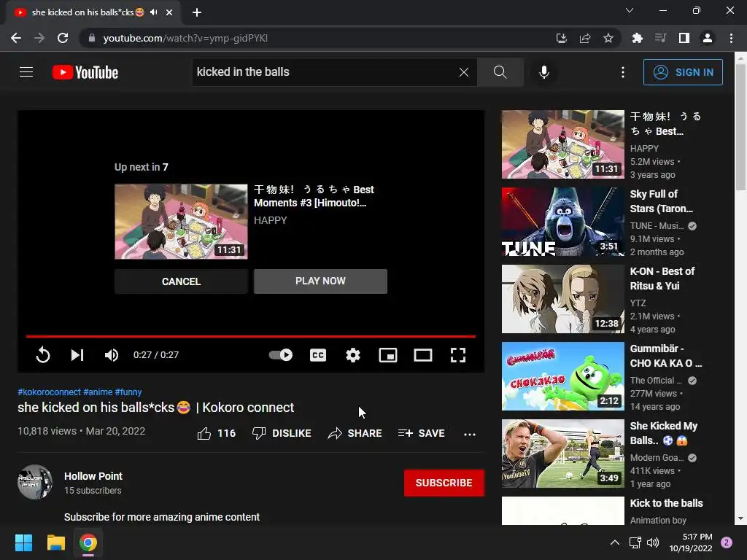The height and width of the screenshot is (560, 747).
Task: Open the Chrome profile icon
Action: tap(708, 38)
